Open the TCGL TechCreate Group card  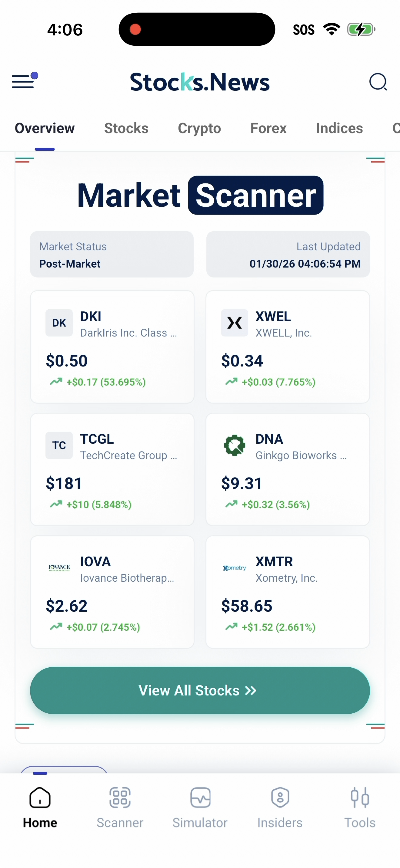click(x=112, y=469)
